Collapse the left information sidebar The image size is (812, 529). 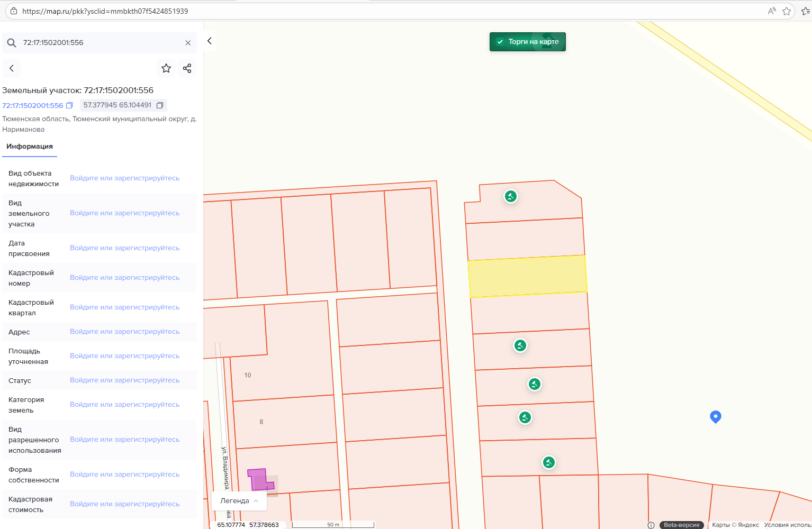pyautogui.click(x=210, y=41)
